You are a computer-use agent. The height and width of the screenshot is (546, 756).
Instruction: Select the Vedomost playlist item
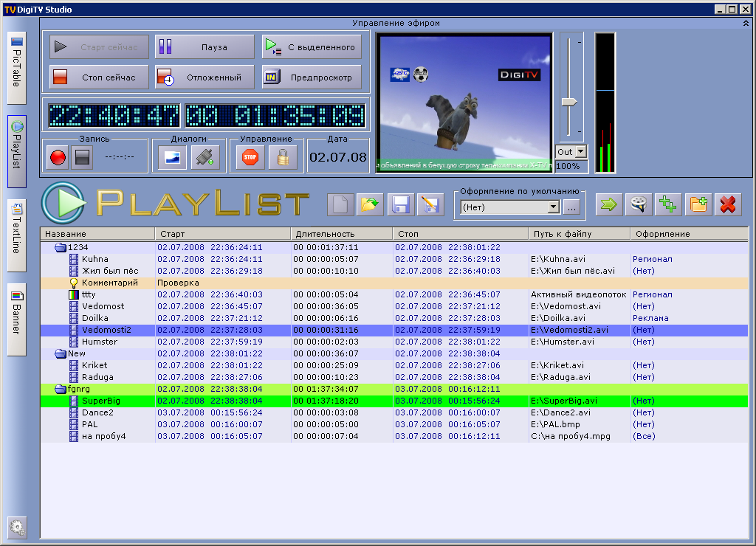tap(394, 306)
